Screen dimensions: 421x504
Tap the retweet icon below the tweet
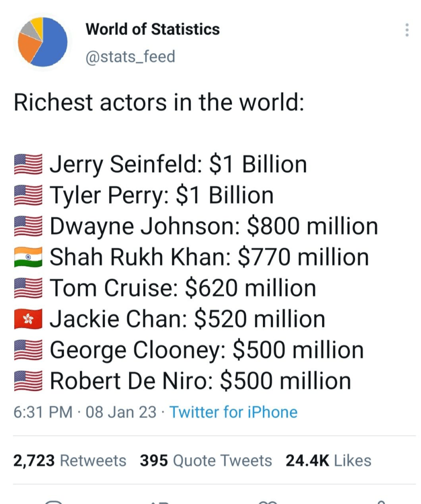pyautogui.click(x=161, y=502)
